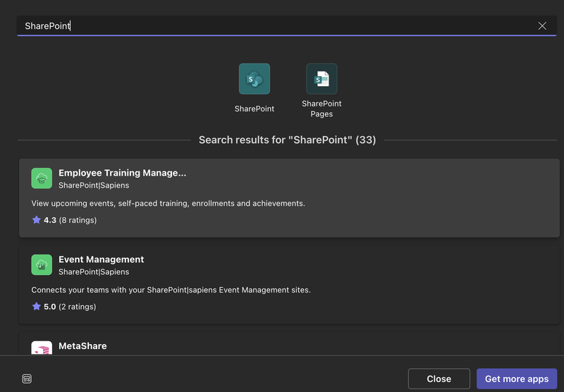Click the 5.0 star rating icon
Image resolution: width=564 pixels, height=392 pixels.
coord(37,307)
